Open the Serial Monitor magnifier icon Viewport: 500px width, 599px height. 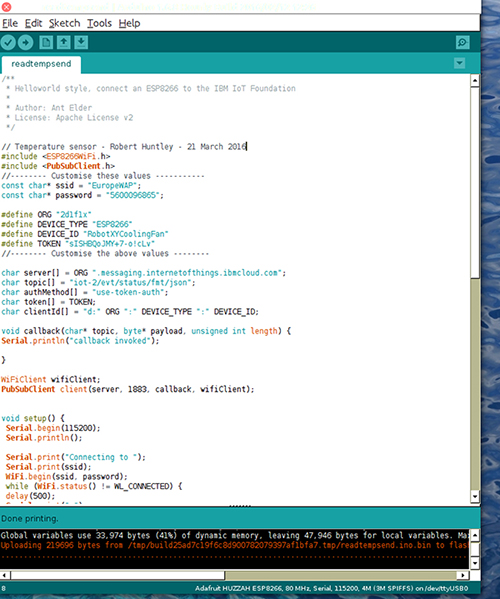point(463,42)
